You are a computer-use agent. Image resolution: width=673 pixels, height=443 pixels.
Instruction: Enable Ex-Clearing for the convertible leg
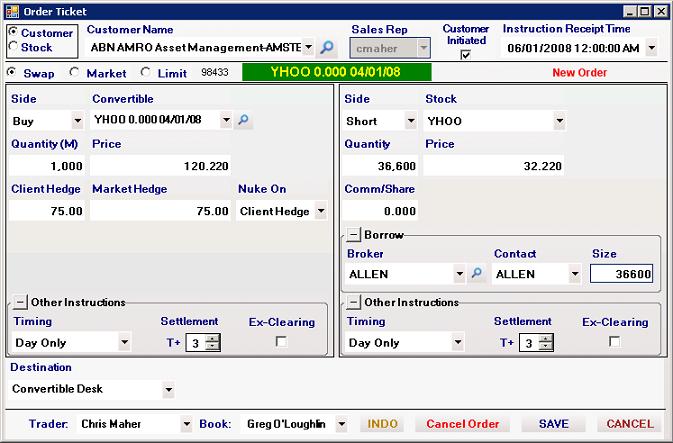point(281,342)
